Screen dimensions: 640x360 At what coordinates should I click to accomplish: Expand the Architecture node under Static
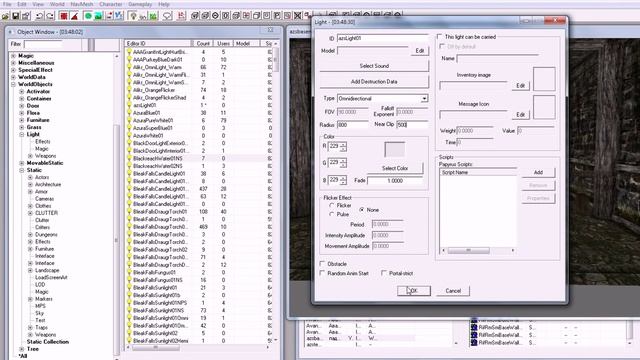pyautogui.click(x=30, y=184)
